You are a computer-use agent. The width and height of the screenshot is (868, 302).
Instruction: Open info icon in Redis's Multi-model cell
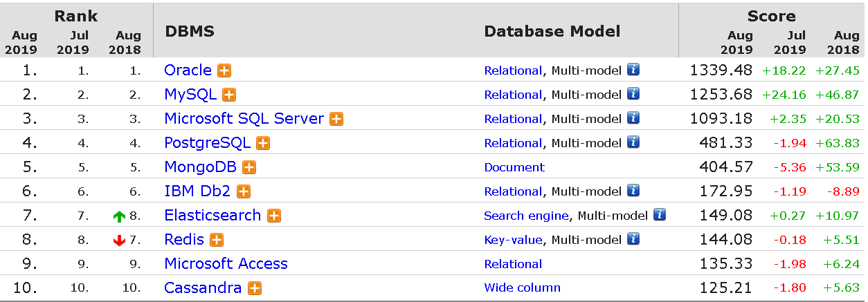(x=633, y=239)
